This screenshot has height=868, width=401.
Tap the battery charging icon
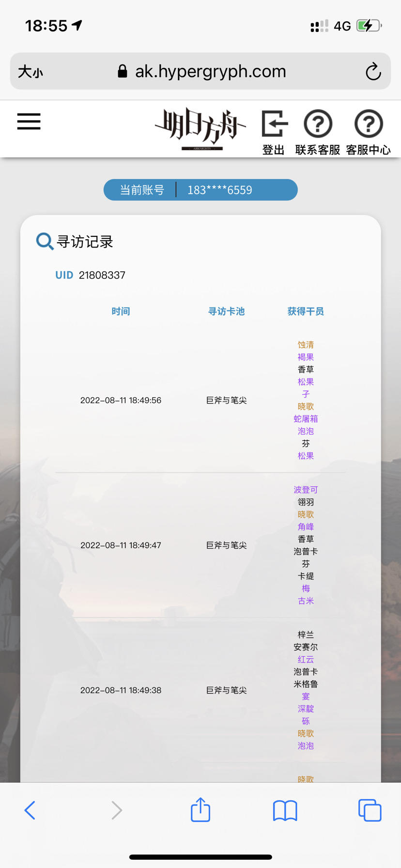click(x=369, y=26)
